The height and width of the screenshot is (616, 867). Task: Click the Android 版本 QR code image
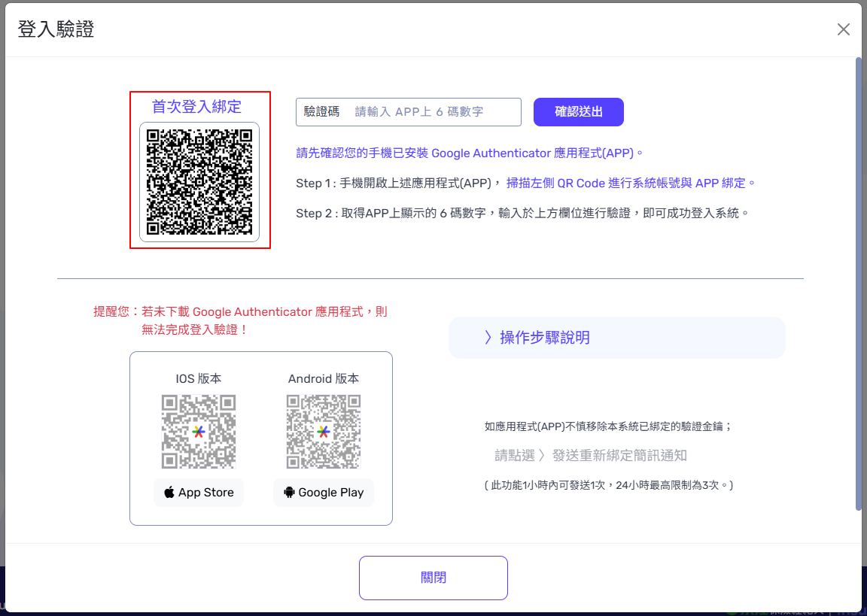pos(324,432)
